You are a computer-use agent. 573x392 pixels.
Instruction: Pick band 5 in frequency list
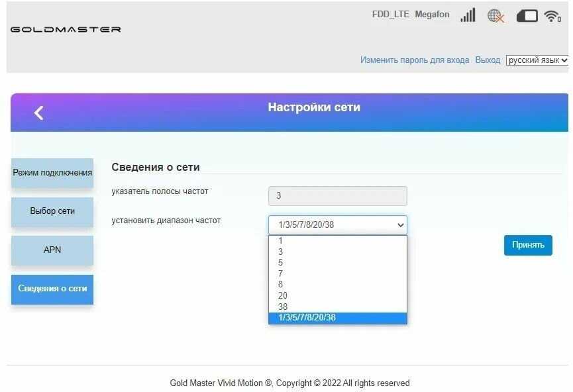point(281,263)
